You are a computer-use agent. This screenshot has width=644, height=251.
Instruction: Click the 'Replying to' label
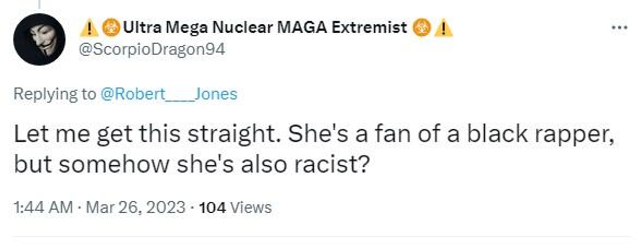coord(55,94)
